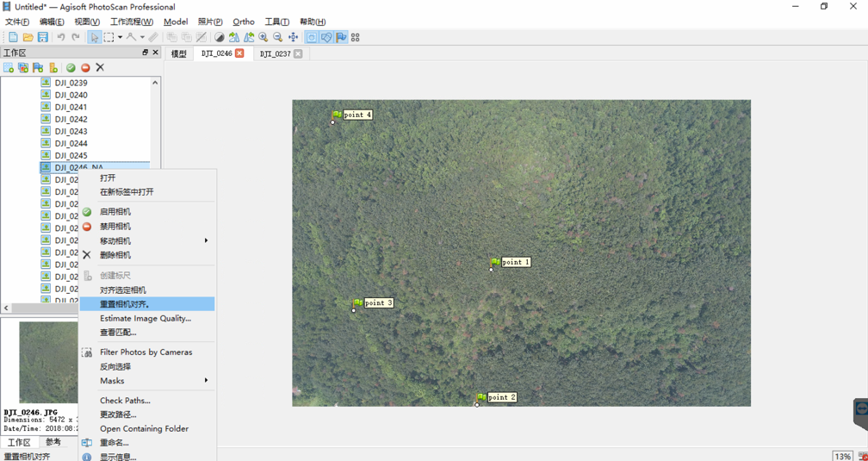Click the red Disable cameras icon in workspace toolbar
Image resolution: width=868 pixels, height=461 pixels.
[x=85, y=67]
